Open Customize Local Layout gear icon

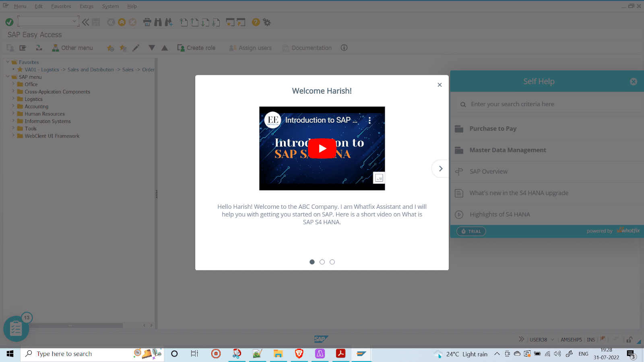[266, 22]
